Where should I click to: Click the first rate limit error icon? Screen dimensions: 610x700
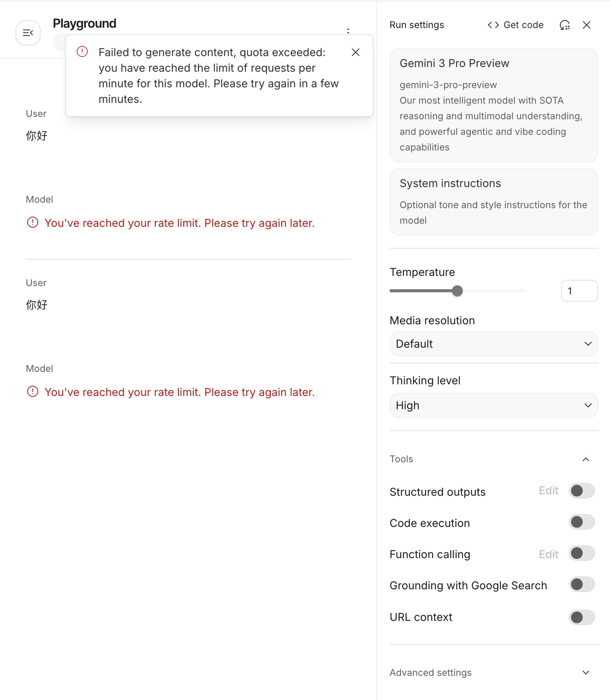tap(33, 223)
